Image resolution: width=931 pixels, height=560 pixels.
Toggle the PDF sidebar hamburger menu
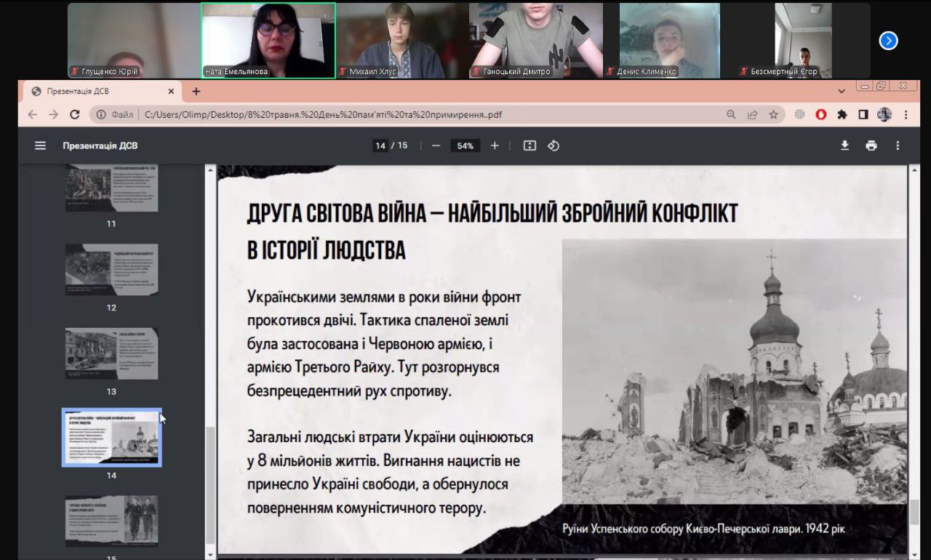point(41,145)
